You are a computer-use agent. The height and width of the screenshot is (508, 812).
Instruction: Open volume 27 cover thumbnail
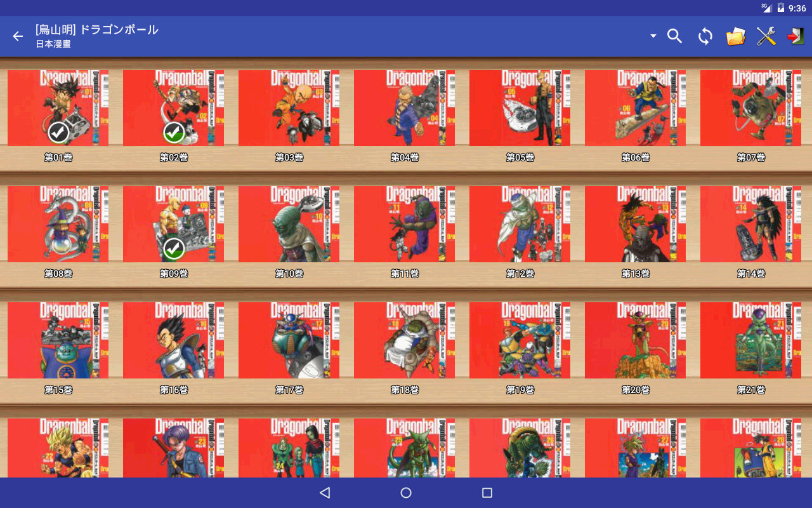point(636,448)
